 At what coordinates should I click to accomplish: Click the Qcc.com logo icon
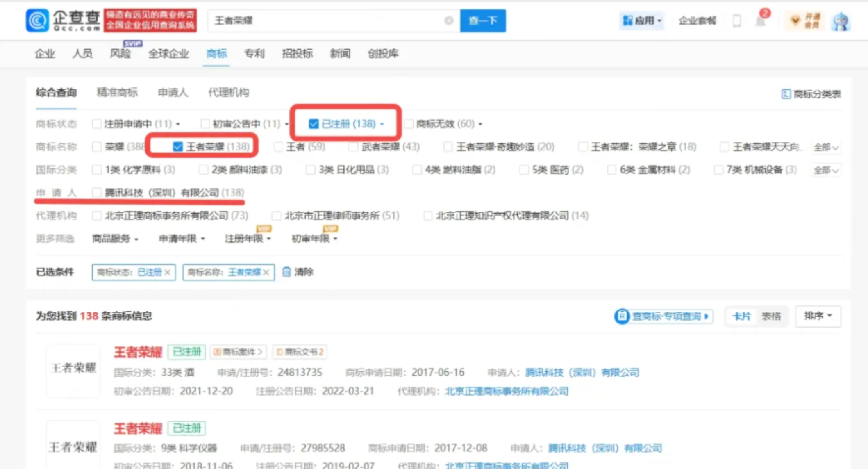tap(37, 20)
